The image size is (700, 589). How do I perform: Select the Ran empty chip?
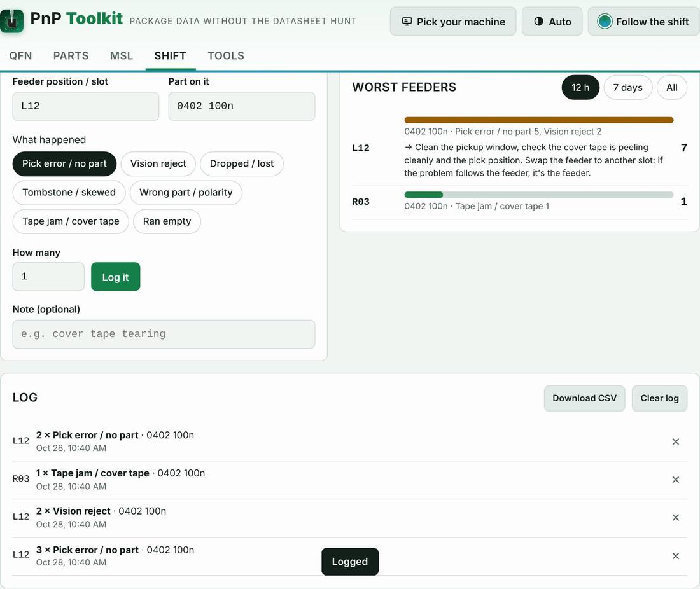pos(167,221)
